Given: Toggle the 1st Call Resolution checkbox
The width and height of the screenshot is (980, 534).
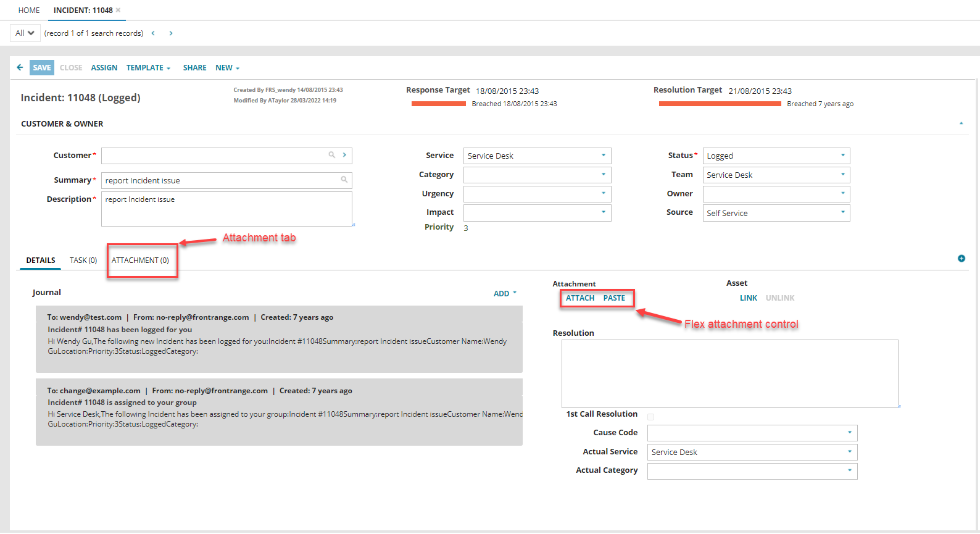Looking at the screenshot, I should (650, 417).
